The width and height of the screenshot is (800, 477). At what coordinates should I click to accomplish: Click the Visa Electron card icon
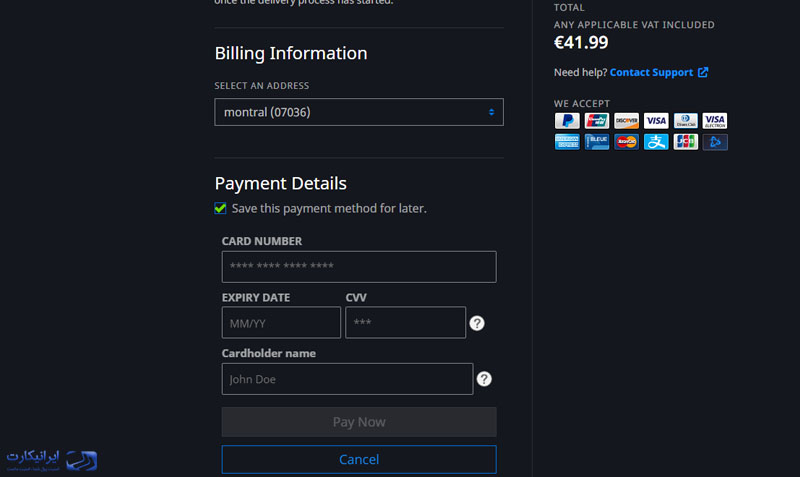tap(715, 121)
